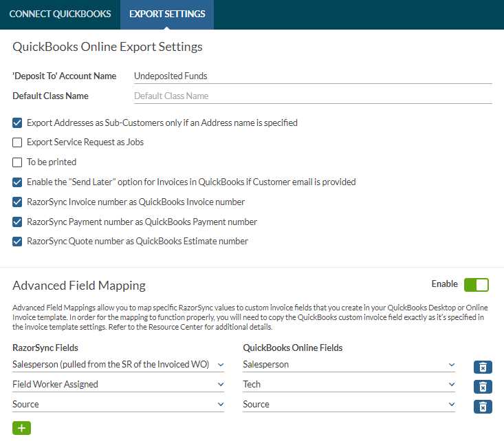Uncheck Export Addresses as Sub-Customers option
This screenshot has height=448, width=504.
17,123
